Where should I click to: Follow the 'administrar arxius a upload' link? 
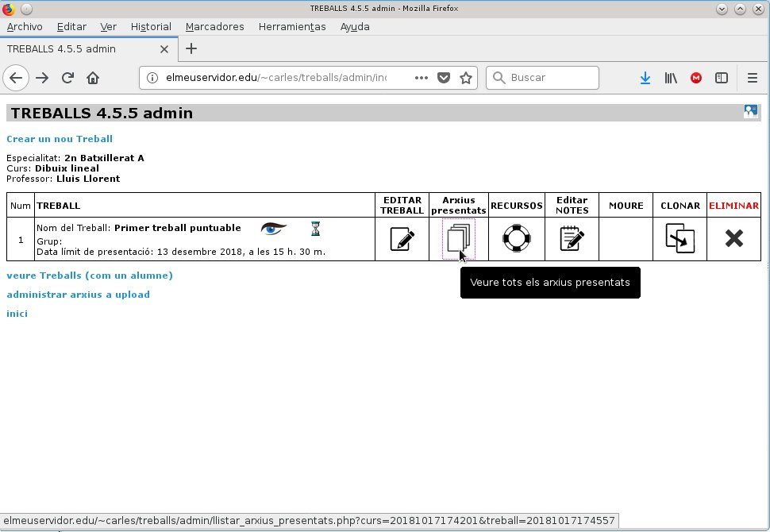tap(78, 295)
